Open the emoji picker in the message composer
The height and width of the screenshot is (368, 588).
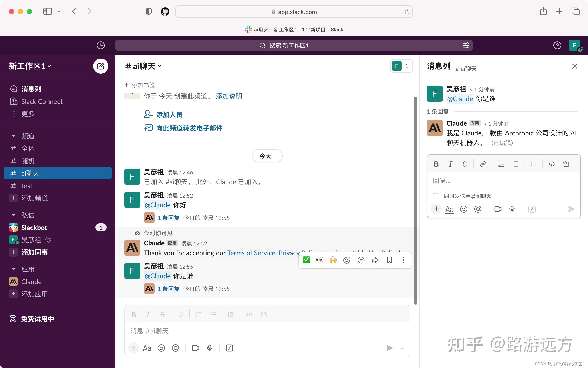click(161, 348)
